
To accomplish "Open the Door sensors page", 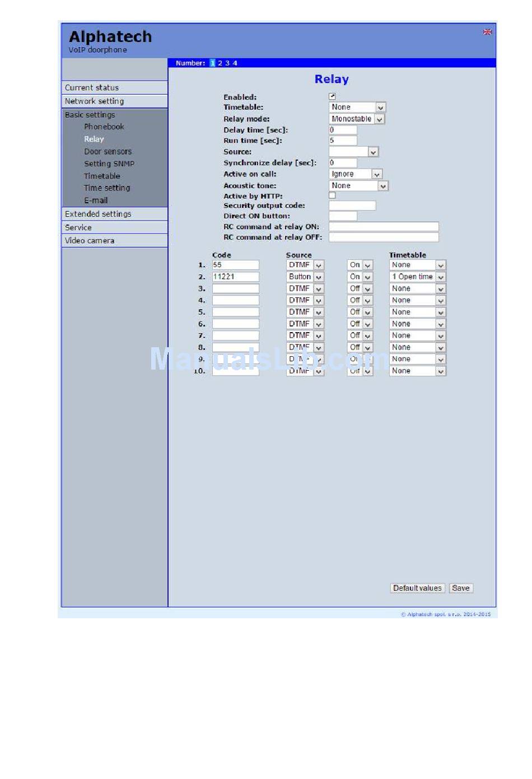I will [108, 151].
